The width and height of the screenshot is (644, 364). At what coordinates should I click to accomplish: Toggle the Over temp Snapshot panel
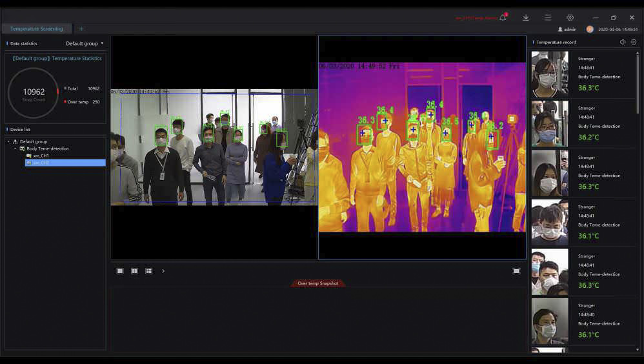coord(317,283)
